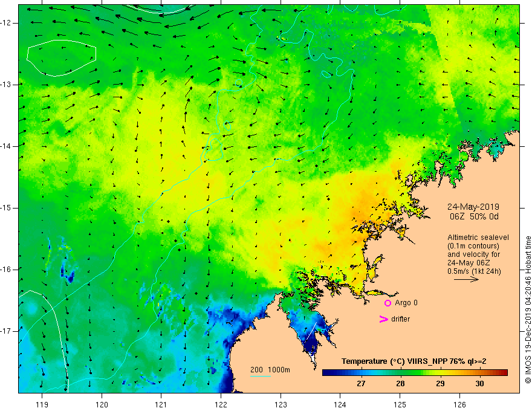This screenshot has height=411, width=532.
Task: Click the colorbar tick label '30'
Action: 479,384
